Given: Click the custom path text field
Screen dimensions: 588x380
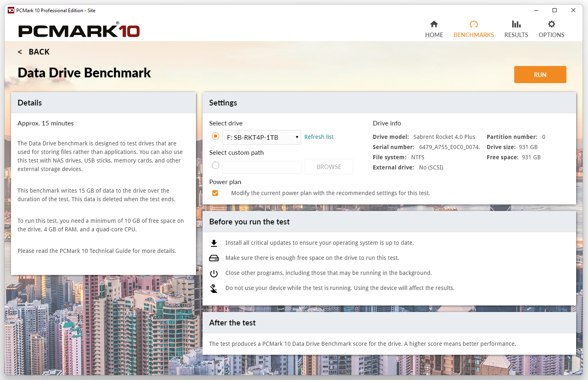Looking at the screenshot, I should [x=262, y=167].
